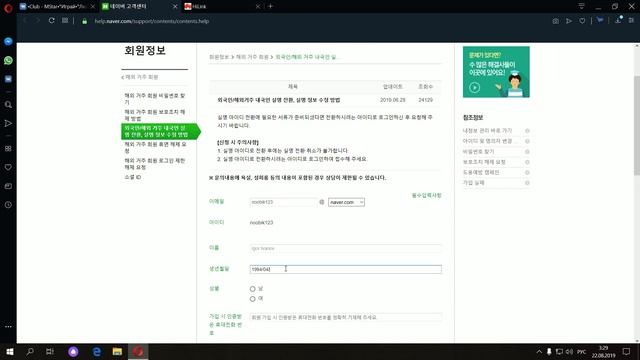Open the Easy Setup panel icon
Screen dimensions: 640x360
(x=631, y=20)
